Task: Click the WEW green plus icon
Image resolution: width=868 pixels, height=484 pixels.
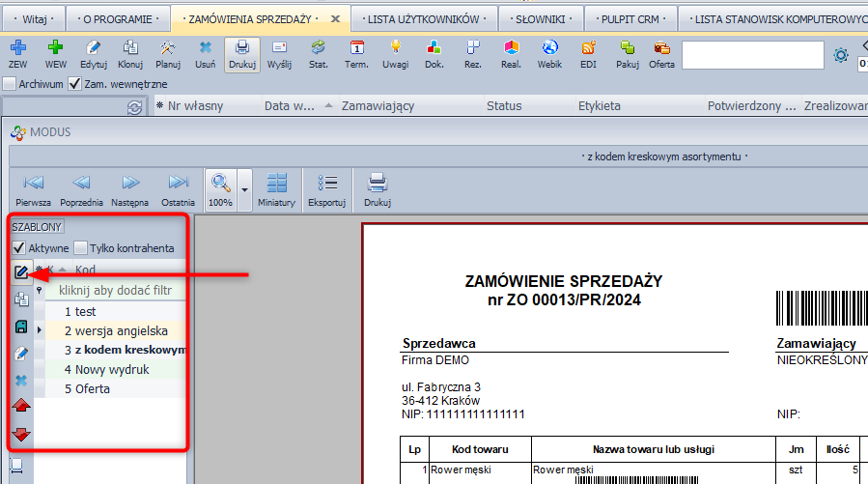Action: click(x=55, y=48)
